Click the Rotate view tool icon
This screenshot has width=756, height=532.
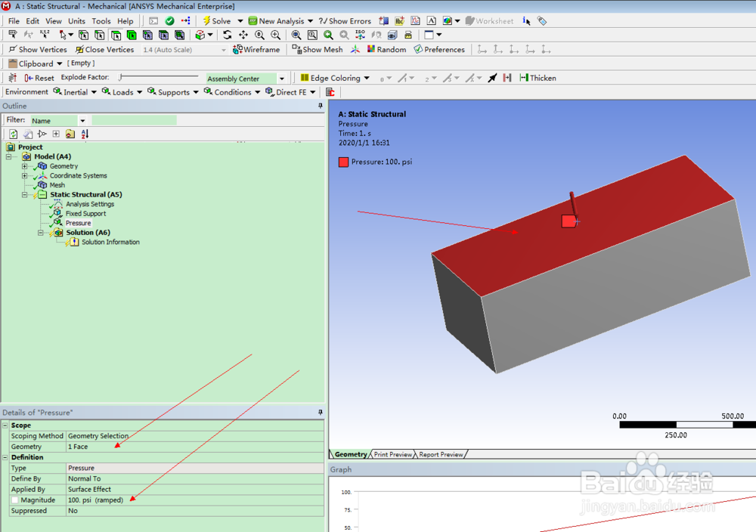pyautogui.click(x=228, y=35)
